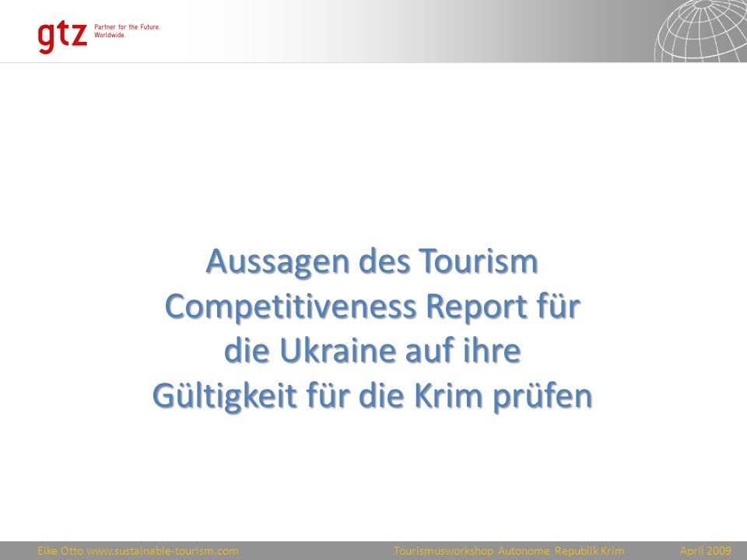Select footer text "Tourismusworkshop Autonome Republik Krim"
This screenshot has height=560, width=747.
click(x=509, y=551)
